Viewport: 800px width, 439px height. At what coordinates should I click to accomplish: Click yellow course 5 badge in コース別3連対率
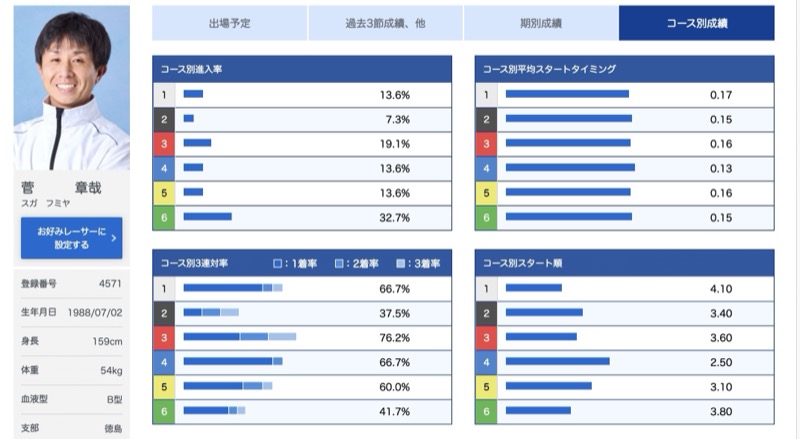(164, 386)
